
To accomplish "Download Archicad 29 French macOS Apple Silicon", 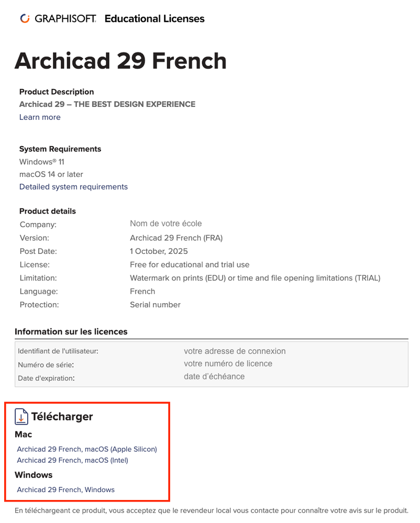I will point(87,449).
